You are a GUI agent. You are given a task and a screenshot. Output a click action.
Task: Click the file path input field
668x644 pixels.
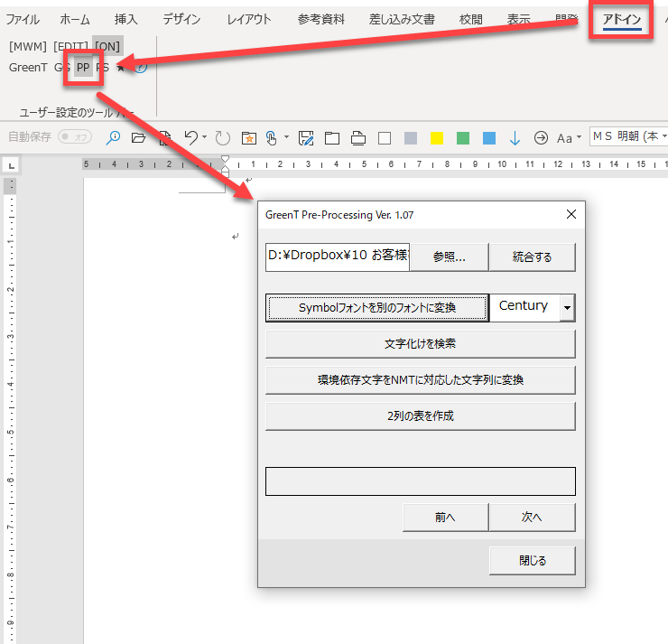(338, 256)
